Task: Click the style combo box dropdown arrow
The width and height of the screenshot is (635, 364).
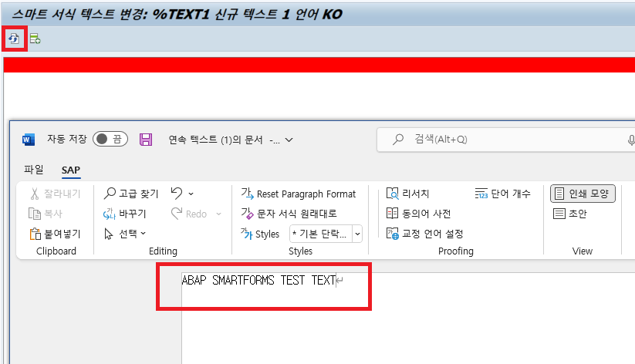Action: click(357, 234)
